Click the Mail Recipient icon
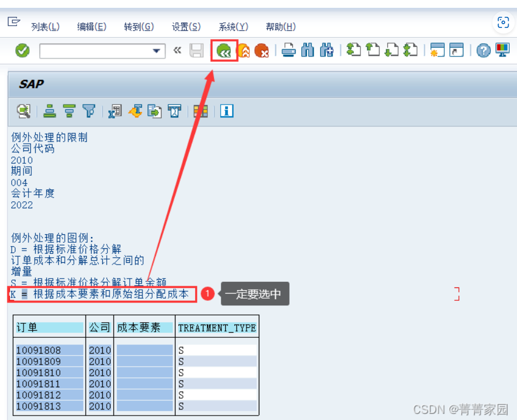This screenshot has width=517, height=420. pyautogui.click(x=174, y=111)
